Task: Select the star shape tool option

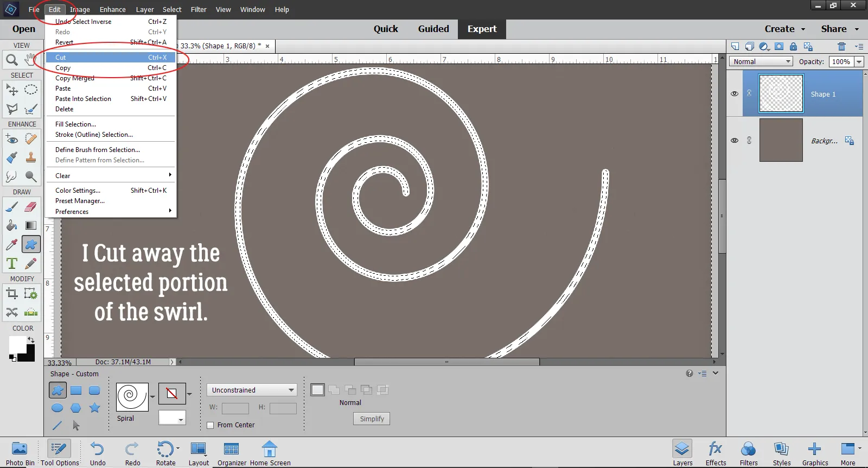Action: click(x=94, y=408)
